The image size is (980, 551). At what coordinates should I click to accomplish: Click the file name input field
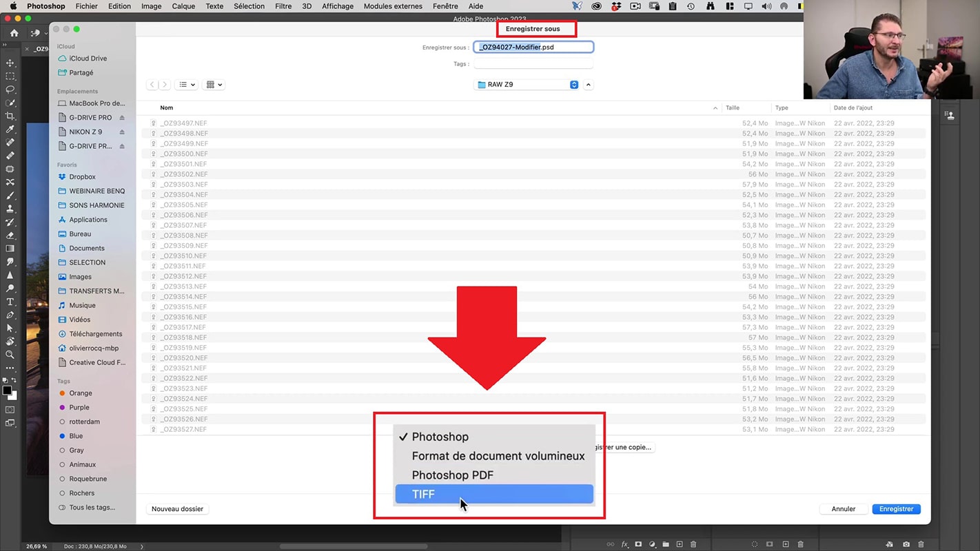tap(533, 48)
